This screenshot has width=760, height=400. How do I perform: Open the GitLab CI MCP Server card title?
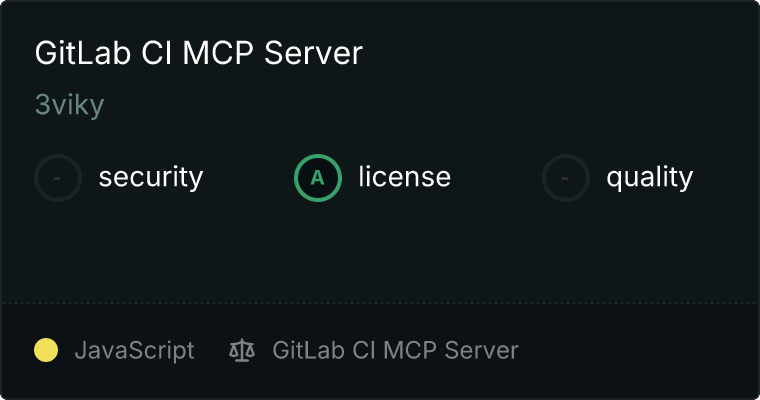(199, 52)
